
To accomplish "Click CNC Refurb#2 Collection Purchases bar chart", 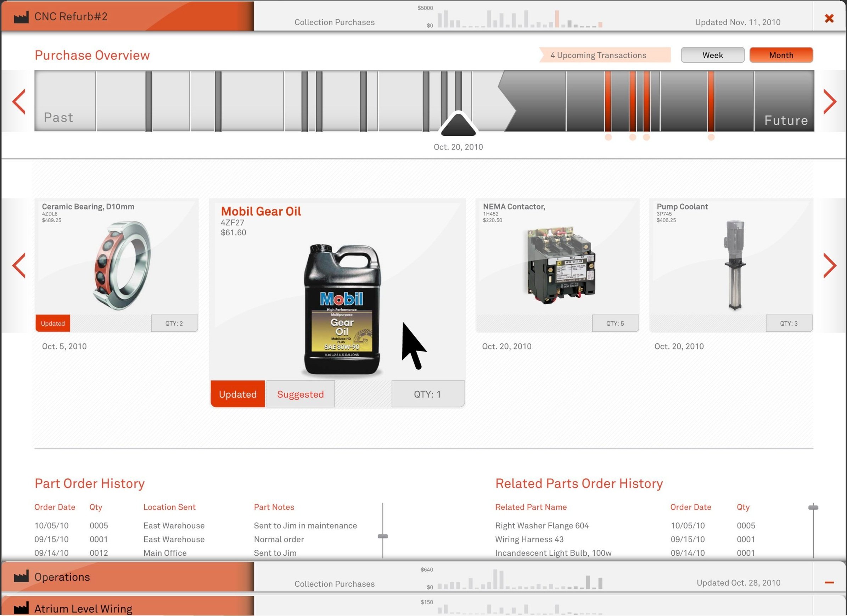I will [x=520, y=19].
